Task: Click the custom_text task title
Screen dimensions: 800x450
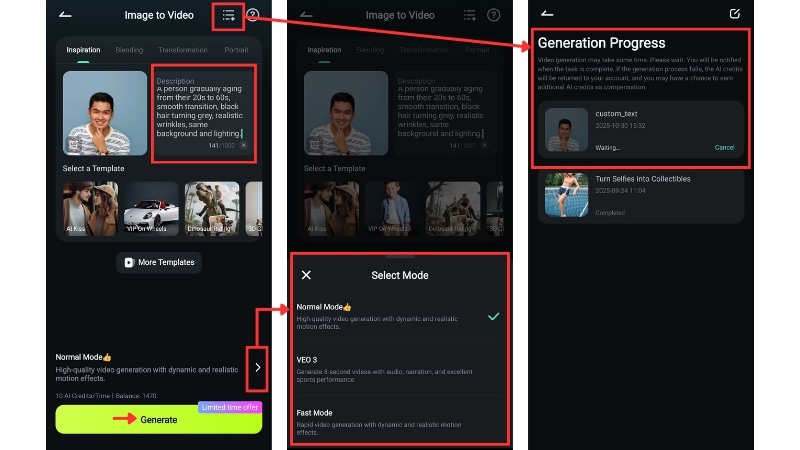Action: coord(616,114)
